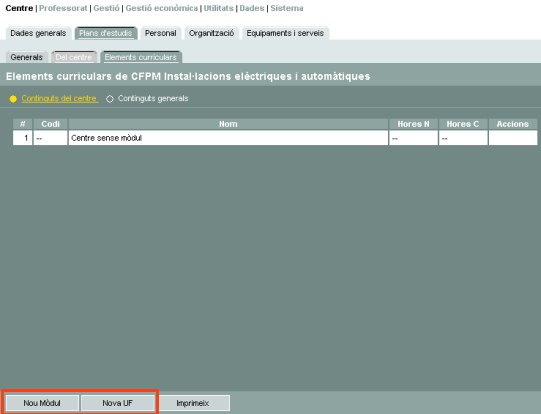Open the Professorat menu

click(x=63, y=8)
